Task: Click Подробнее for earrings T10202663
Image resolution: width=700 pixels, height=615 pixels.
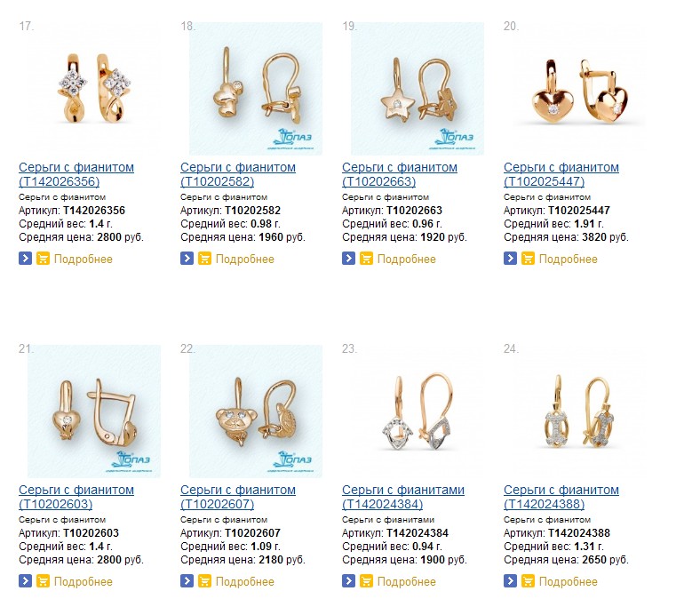Action: [406, 259]
